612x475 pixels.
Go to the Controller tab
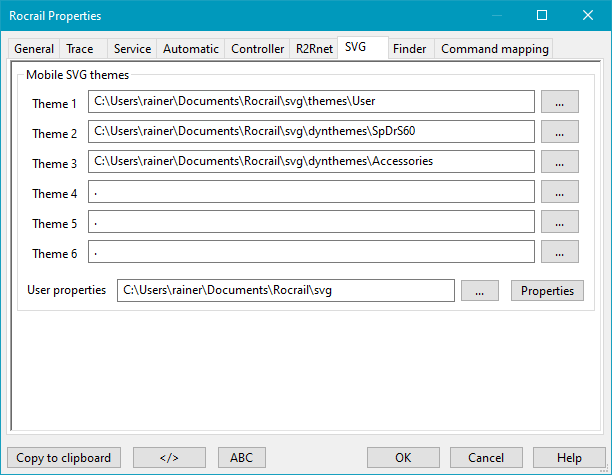[x=257, y=49]
